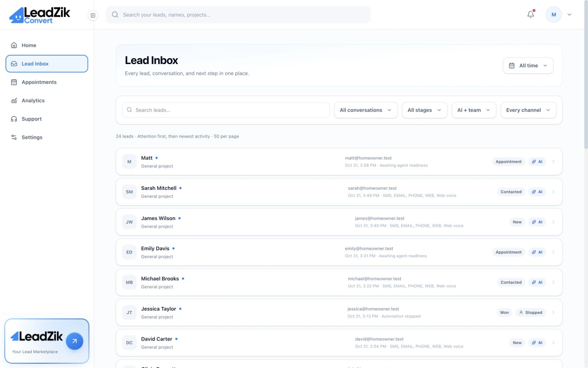Click the email michael@homeowner.test
This screenshot has height=368, width=588.
[x=375, y=279]
